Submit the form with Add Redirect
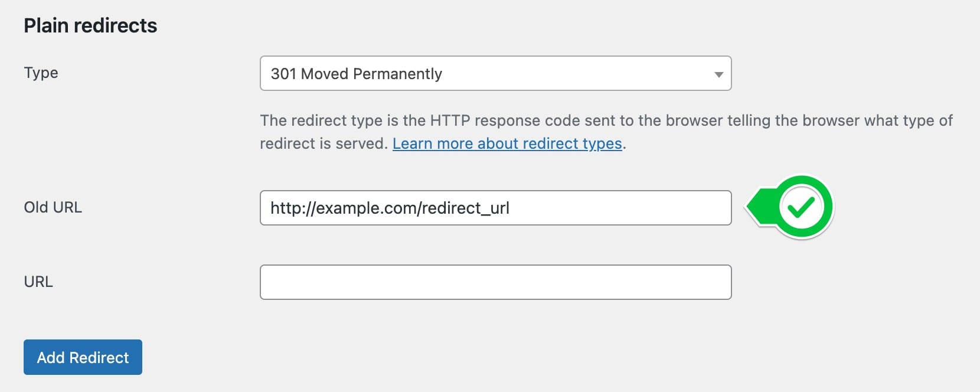The height and width of the screenshot is (392, 980). tap(82, 357)
